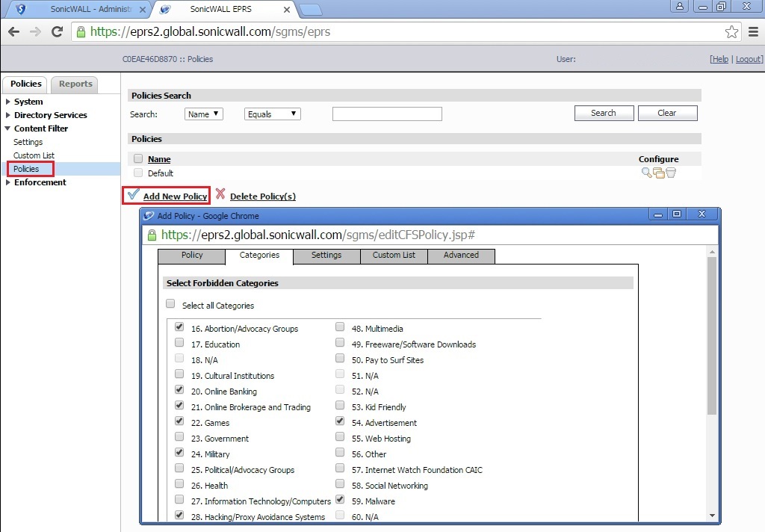The image size is (765, 532).
Task: Click the red X Delete Policy icon
Action: (x=220, y=195)
